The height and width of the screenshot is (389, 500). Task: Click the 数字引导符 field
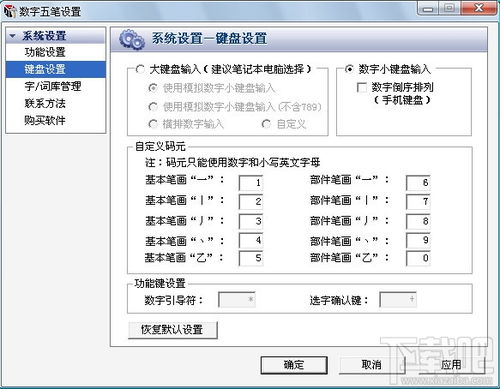coord(237,299)
